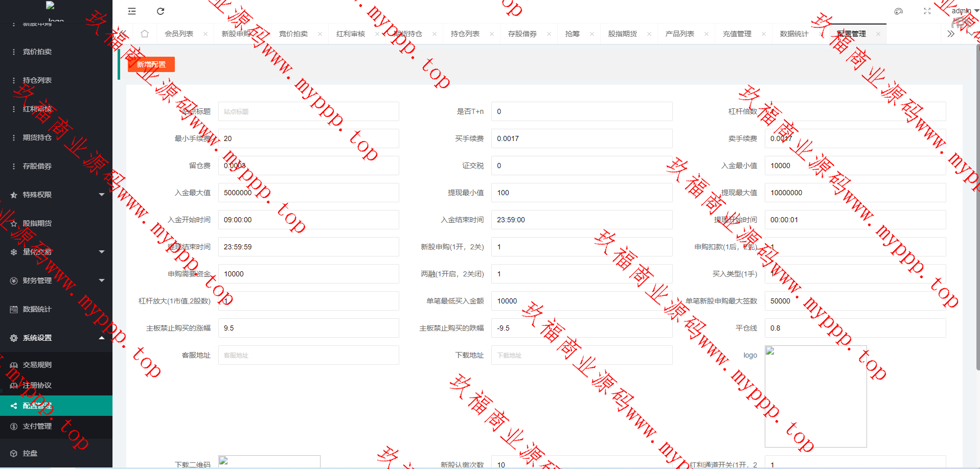This screenshot has width=980, height=469.
Task: Click the 新增配置 button
Action: (x=151, y=64)
